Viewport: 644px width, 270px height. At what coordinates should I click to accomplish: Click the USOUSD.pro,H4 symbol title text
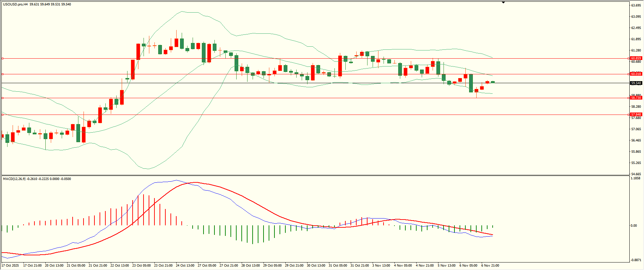(15, 4)
